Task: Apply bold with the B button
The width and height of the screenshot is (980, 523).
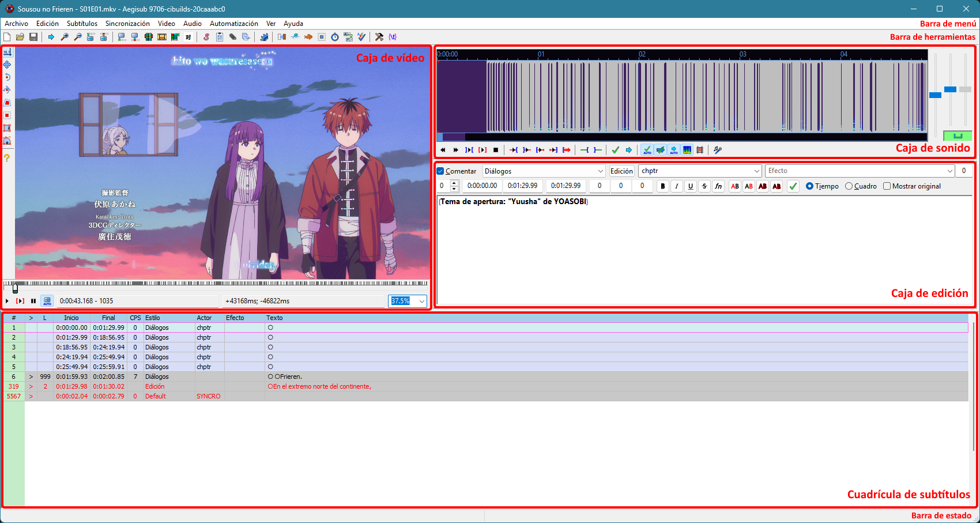Action: (x=663, y=186)
